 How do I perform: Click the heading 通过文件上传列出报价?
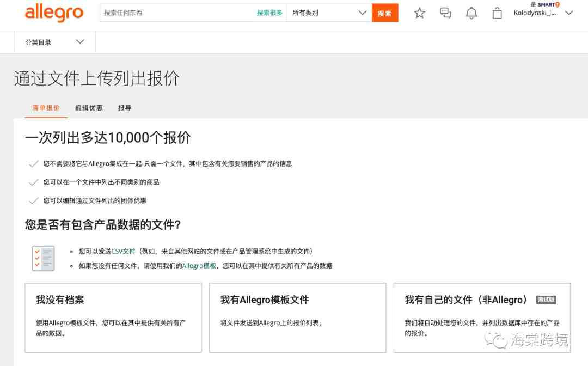97,78
